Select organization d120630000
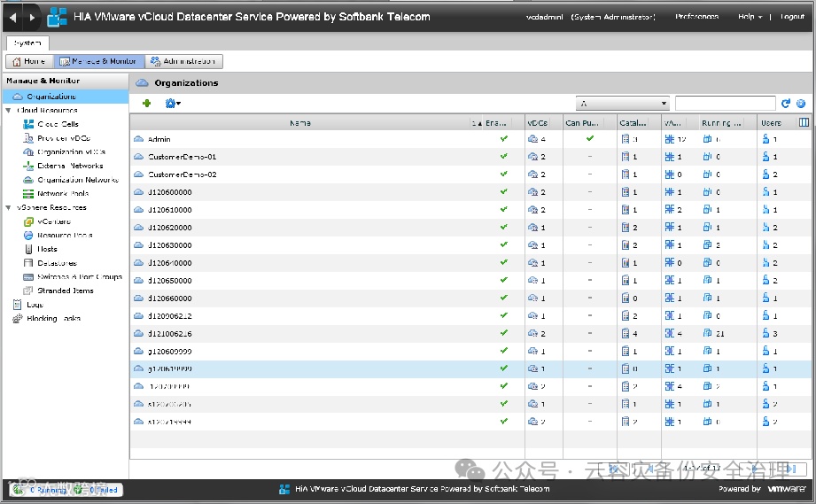The image size is (816, 504). coord(470,245)
